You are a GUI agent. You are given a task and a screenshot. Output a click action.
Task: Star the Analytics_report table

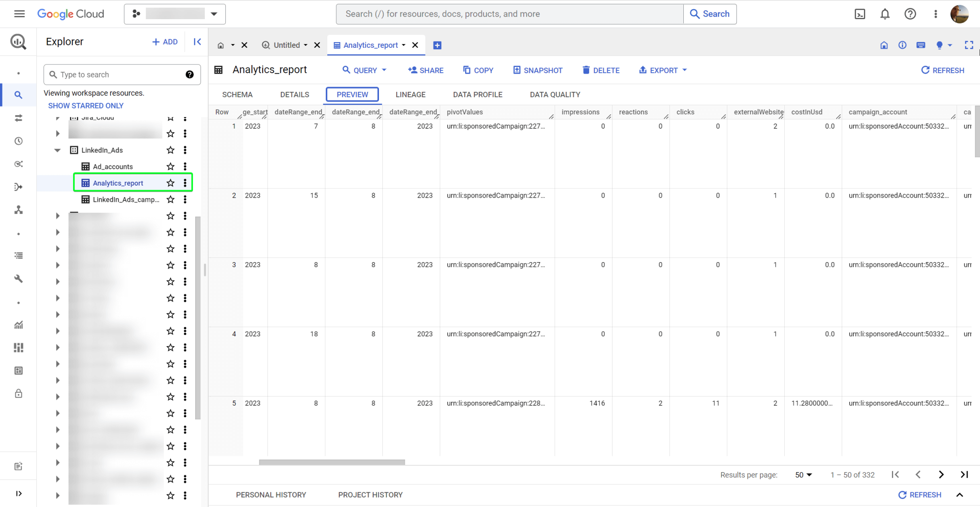coord(170,183)
